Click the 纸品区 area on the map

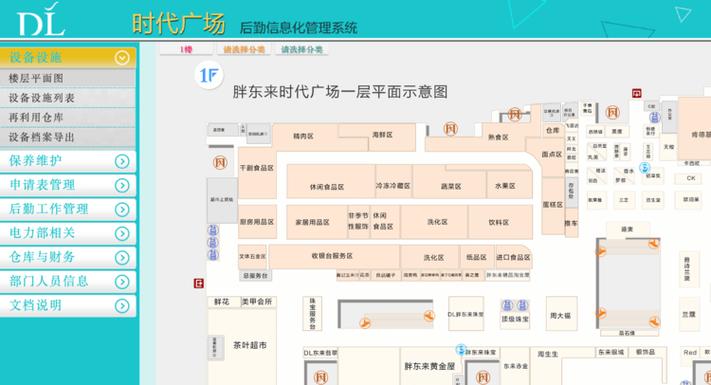(x=477, y=257)
